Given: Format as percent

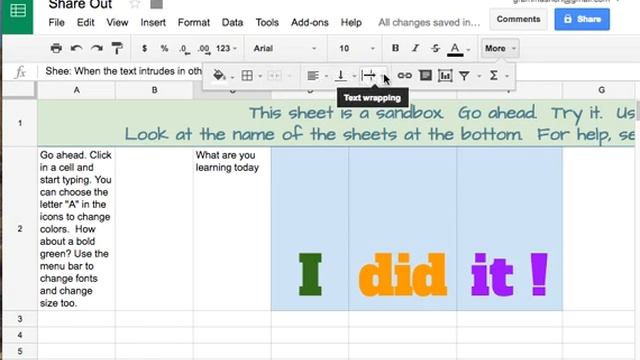Looking at the screenshot, I should click(164, 48).
